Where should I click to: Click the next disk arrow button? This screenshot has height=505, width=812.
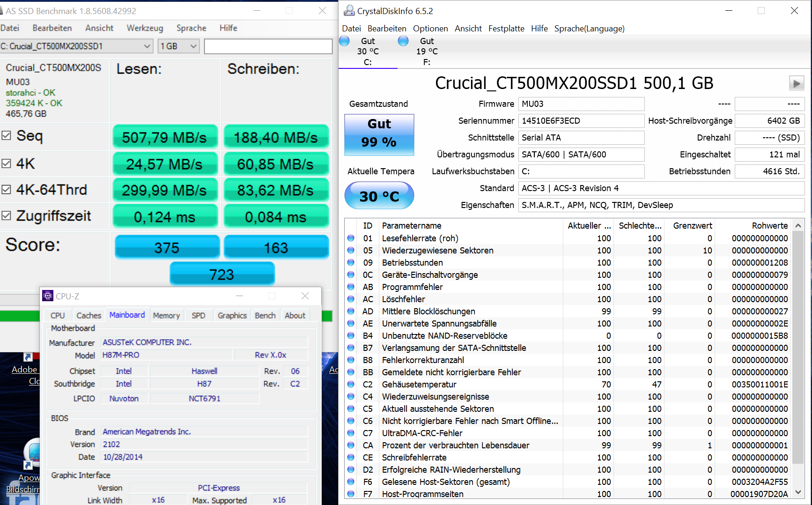click(x=797, y=83)
